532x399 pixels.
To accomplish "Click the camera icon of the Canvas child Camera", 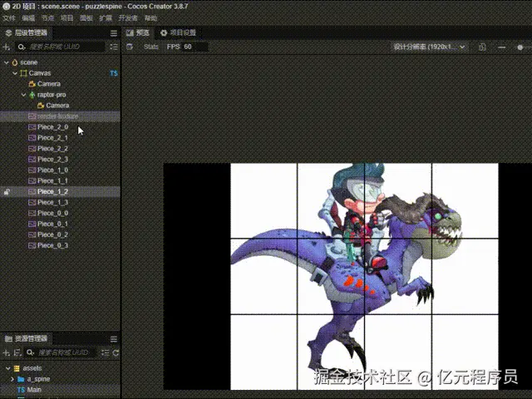I will pyautogui.click(x=32, y=84).
